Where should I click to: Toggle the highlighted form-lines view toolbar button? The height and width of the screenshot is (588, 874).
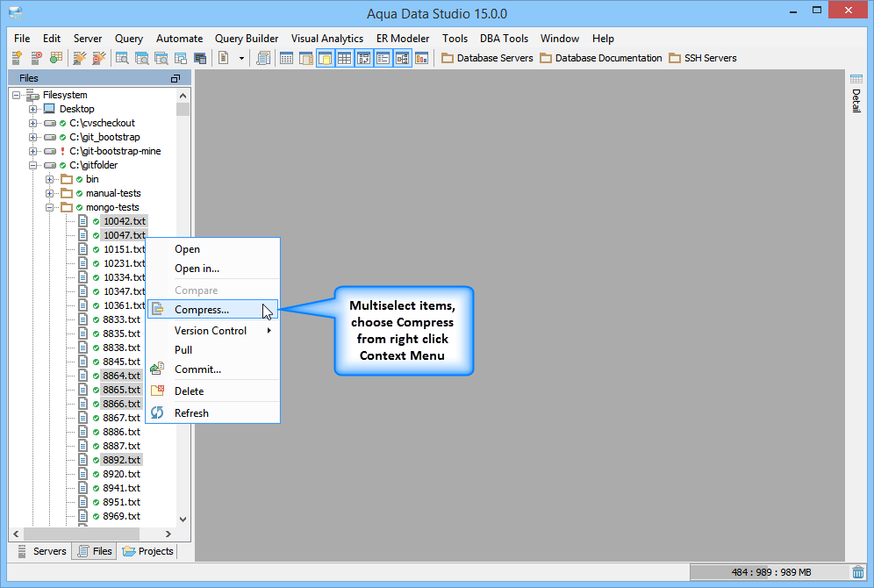point(383,58)
